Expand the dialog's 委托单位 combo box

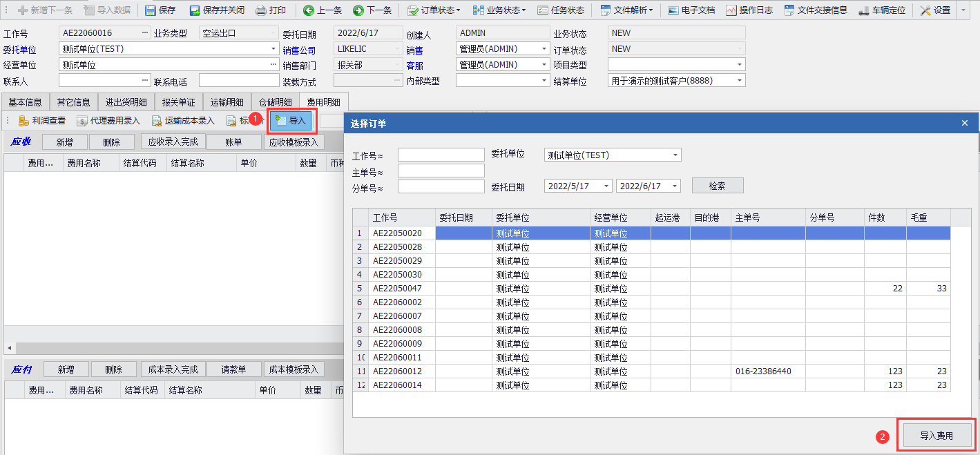675,155
